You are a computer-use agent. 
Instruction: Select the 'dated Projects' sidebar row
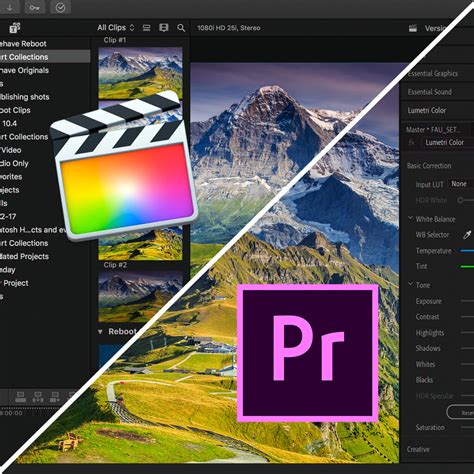24,257
